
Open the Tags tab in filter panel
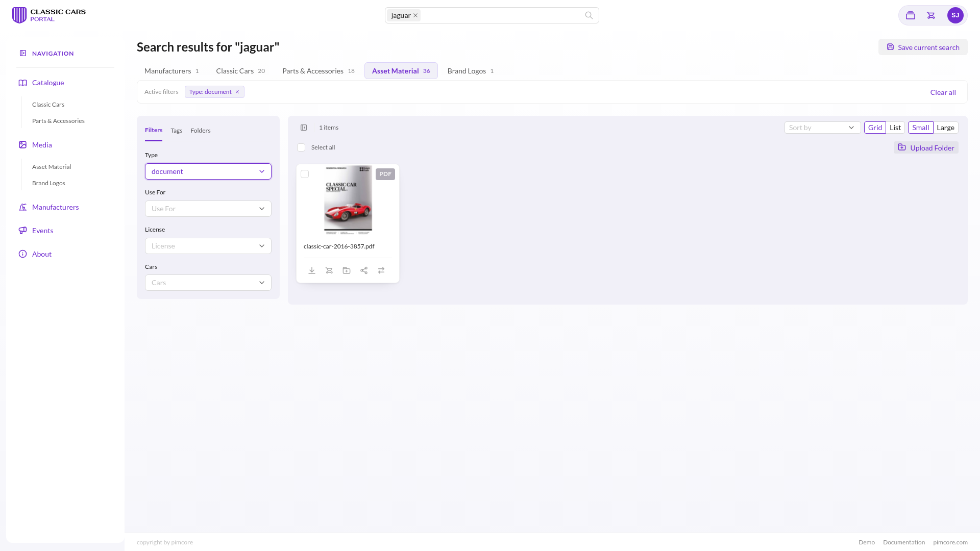177,131
